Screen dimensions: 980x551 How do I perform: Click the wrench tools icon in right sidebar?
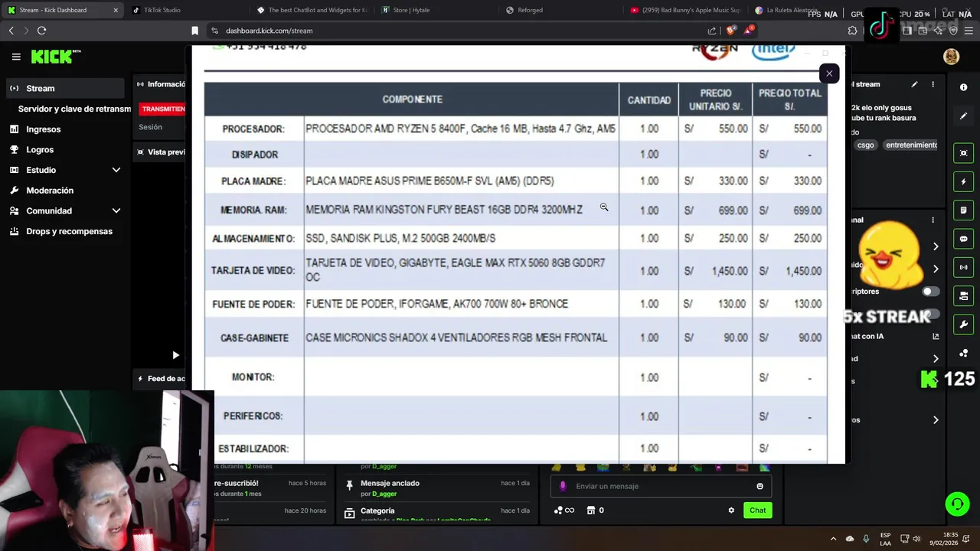click(964, 324)
